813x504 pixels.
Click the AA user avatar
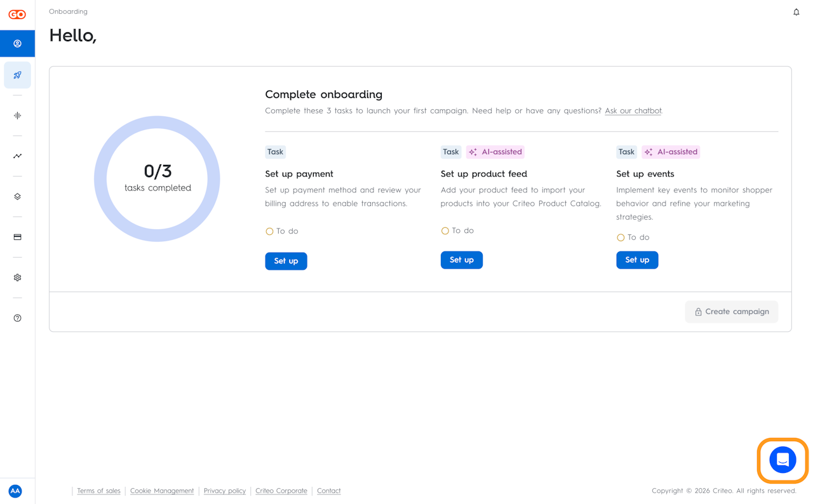pyautogui.click(x=15, y=491)
